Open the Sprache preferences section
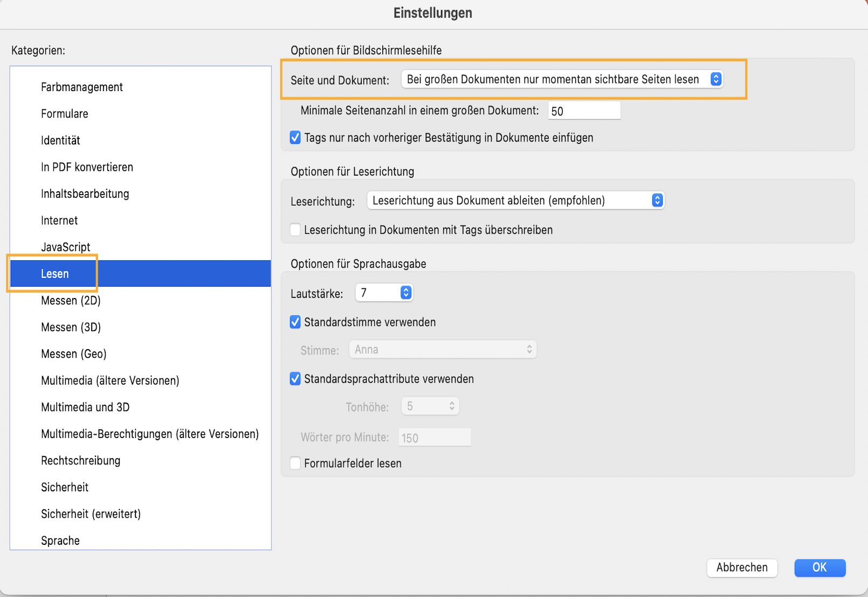This screenshot has width=868, height=597. coord(60,540)
